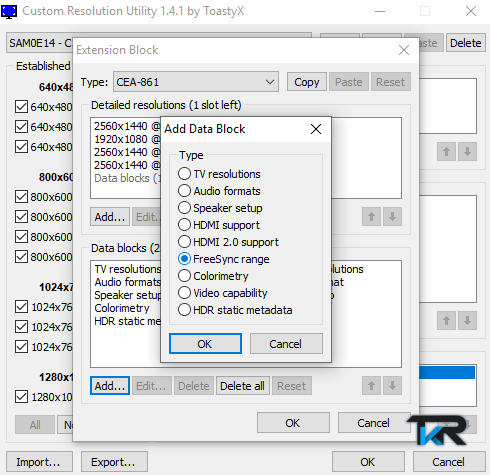Toggle first 800x600 checkbox in main window
The width and height of the screenshot is (490, 475).
pos(21,197)
